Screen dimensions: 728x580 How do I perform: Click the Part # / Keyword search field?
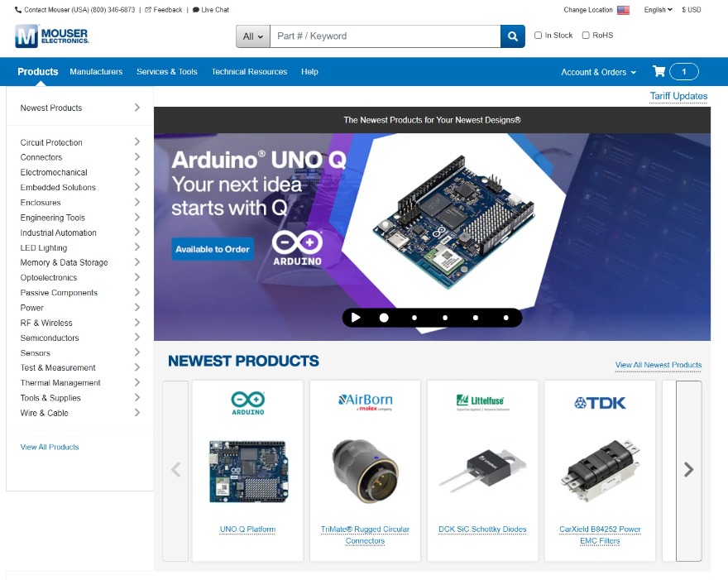click(385, 36)
